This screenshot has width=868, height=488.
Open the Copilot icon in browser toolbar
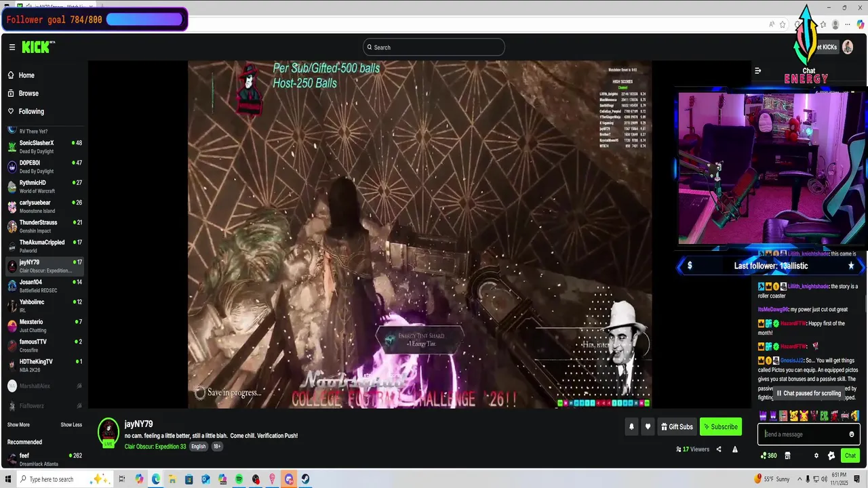(x=861, y=24)
